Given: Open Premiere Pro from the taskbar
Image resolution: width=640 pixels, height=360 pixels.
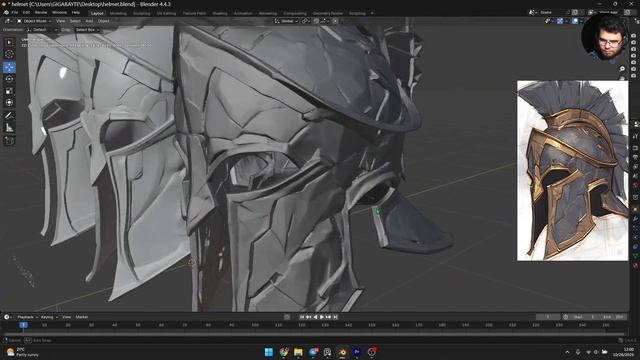Looking at the screenshot, I should [x=357, y=352].
